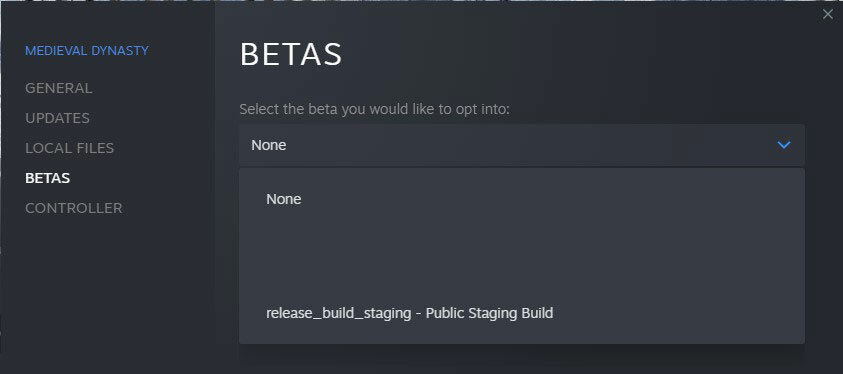Click the blue chevron of the beta dropdown
The height and width of the screenshot is (374, 843).
click(x=784, y=145)
